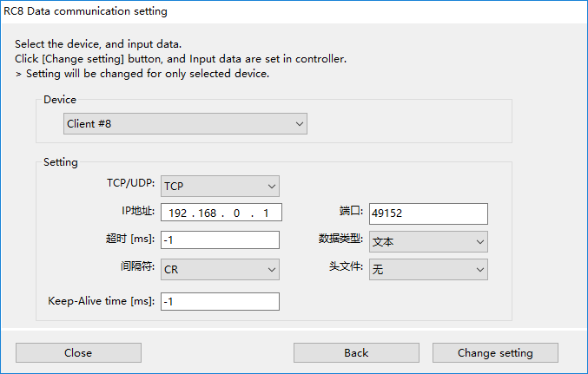This screenshot has width=588, height=374.
Task: Expand the 头文件 header dropdown
Action: 429,270
